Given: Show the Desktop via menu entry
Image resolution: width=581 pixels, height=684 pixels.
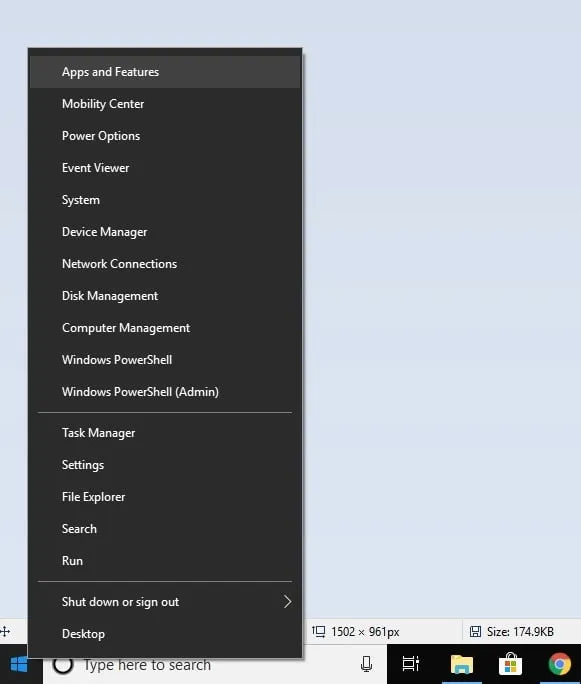Looking at the screenshot, I should [x=165, y=634].
